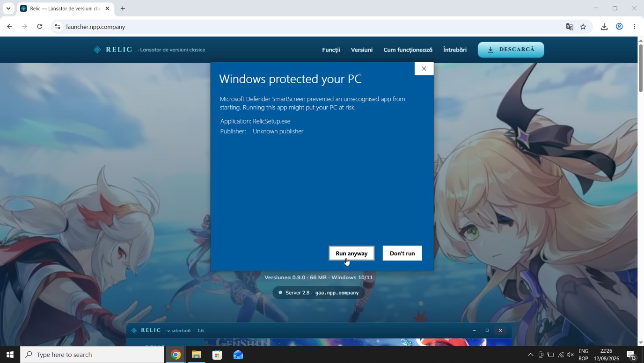Click Run anyway in SmartScreen dialog

coord(351,253)
